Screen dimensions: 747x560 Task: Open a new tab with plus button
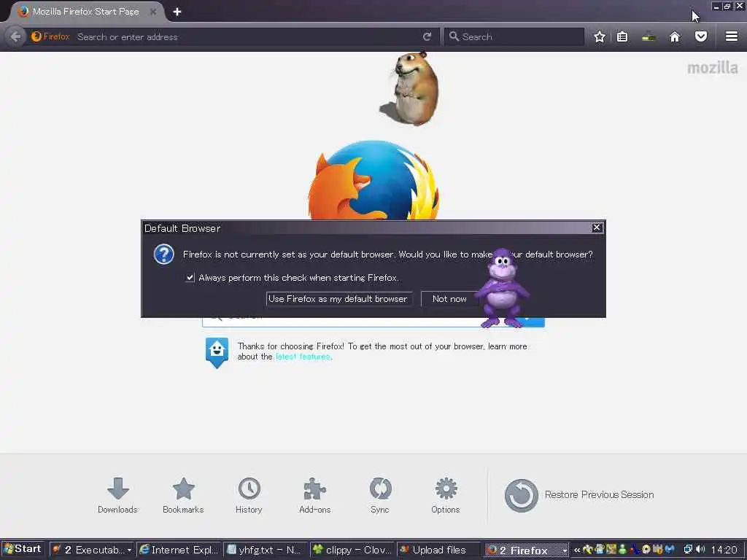pyautogui.click(x=177, y=12)
